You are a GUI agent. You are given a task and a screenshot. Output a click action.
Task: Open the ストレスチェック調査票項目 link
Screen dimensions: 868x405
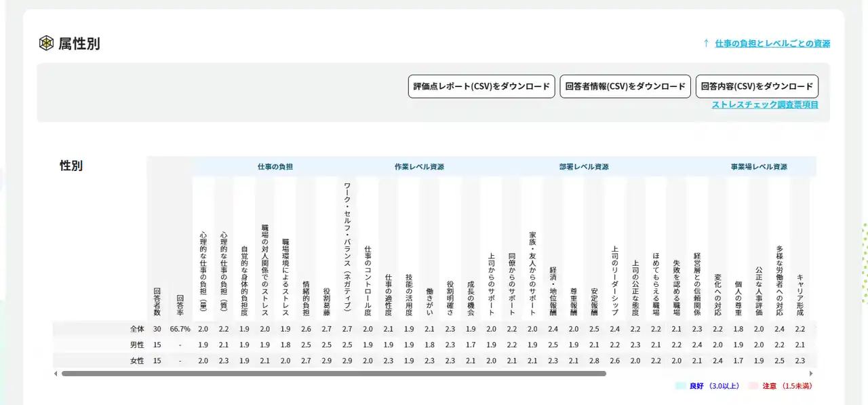coord(765,104)
